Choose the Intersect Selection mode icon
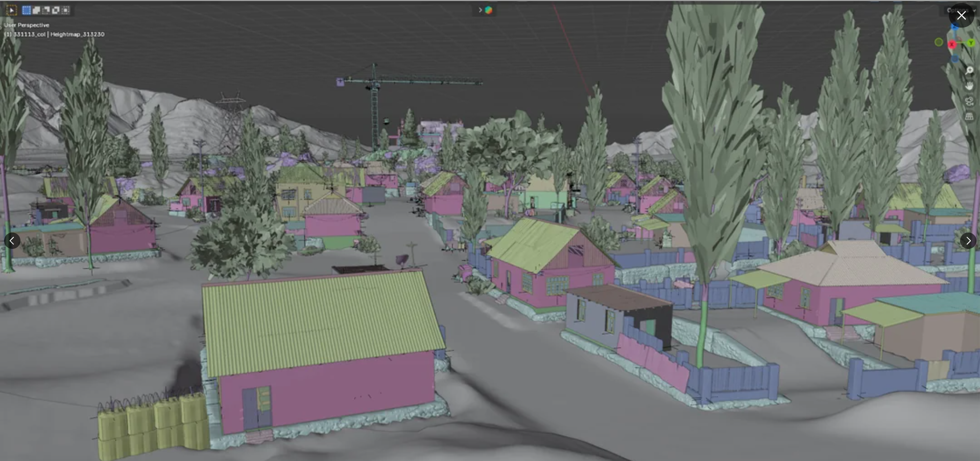Screen dimensions: 980x461 click(65, 10)
